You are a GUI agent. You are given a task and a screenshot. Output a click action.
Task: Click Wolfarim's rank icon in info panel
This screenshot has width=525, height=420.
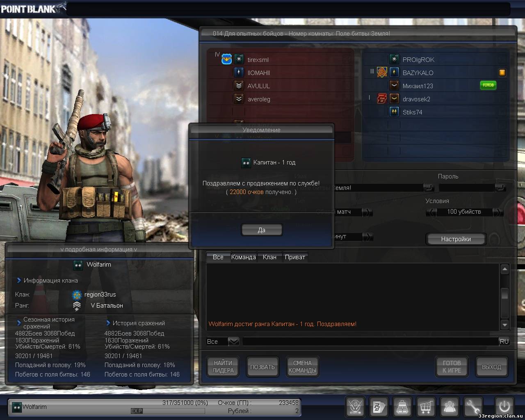click(78, 265)
